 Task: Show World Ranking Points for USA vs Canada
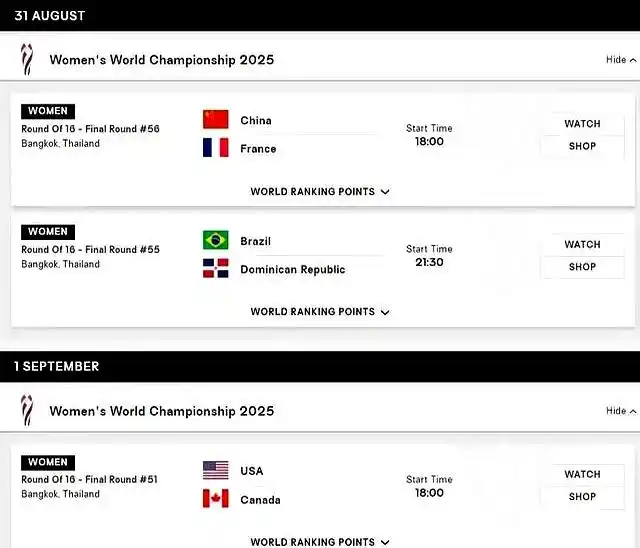320,542
